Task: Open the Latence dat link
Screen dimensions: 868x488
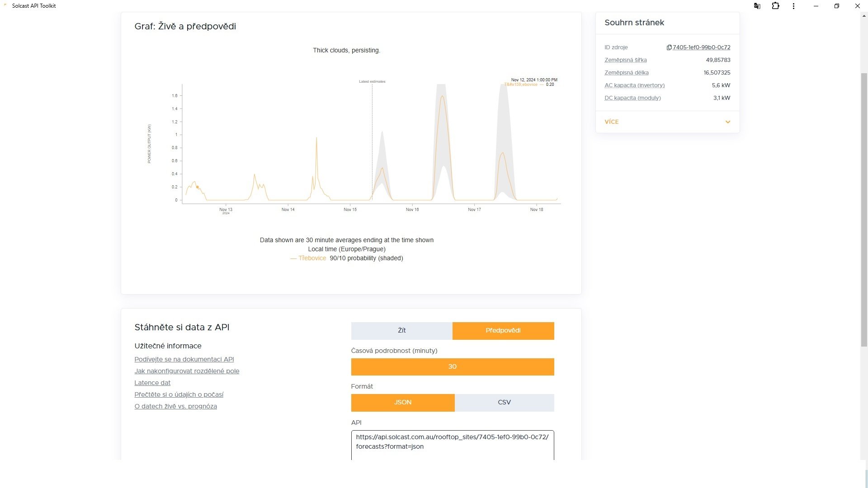Action: [152, 383]
